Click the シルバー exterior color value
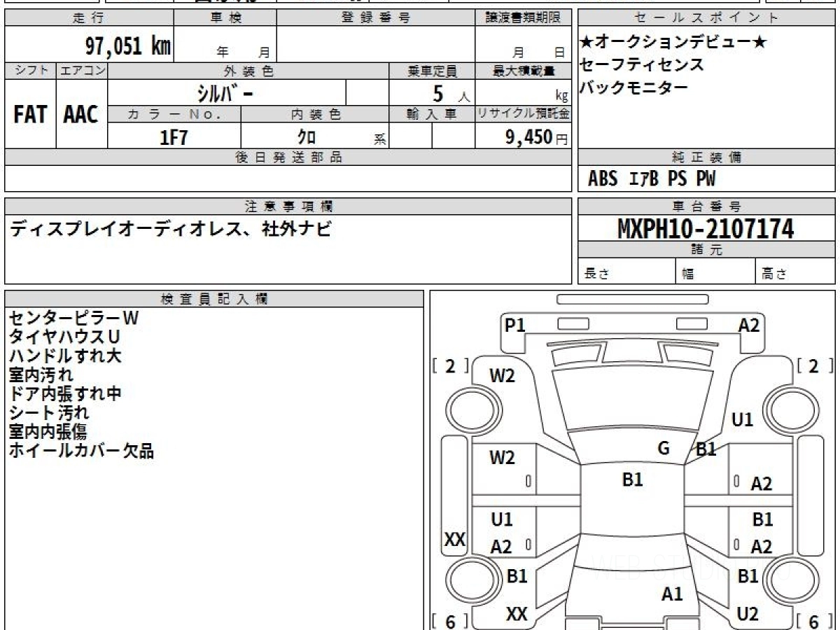This screenshot has width=840, height=630. pos(225,93)
